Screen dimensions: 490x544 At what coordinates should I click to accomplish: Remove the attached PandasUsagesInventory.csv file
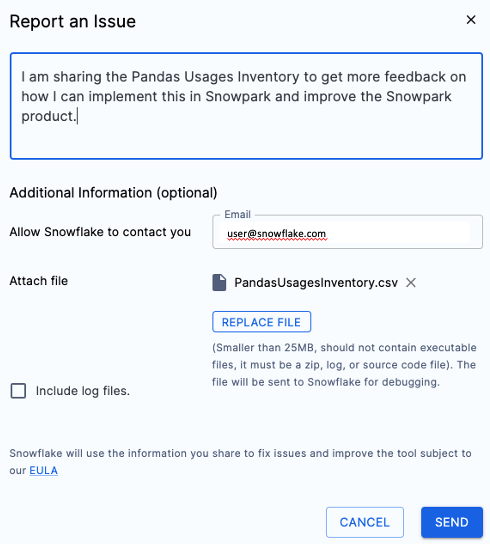pos(411,283)
